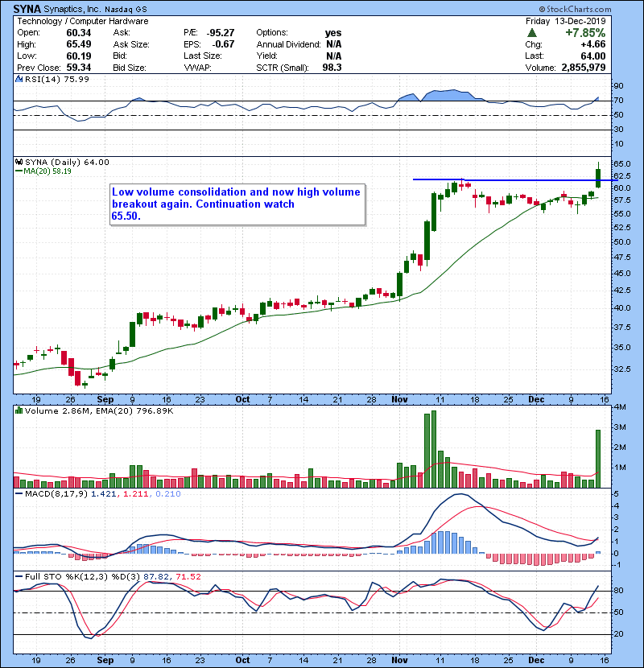This screenshot has height=668, width=644.
Task: Click the EPS value -0.67
Action: pos(223,44)
